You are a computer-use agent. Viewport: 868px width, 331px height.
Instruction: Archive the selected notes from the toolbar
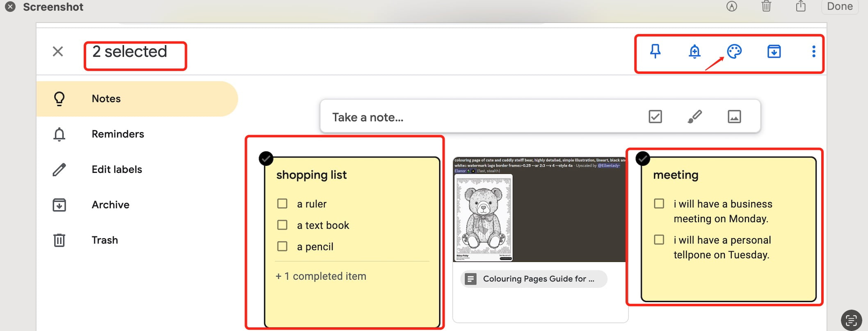[774, 51]
